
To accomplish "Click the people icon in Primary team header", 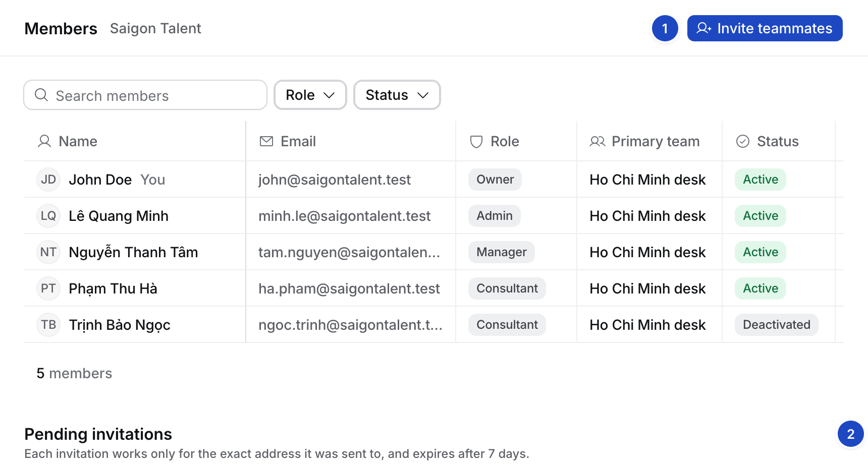I will click(x=598, y=141).
